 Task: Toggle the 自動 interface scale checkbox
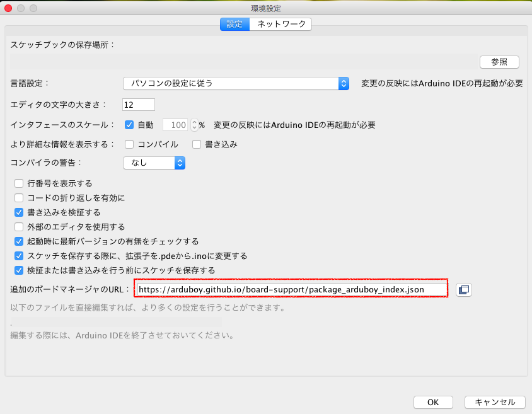click(129, 125)
